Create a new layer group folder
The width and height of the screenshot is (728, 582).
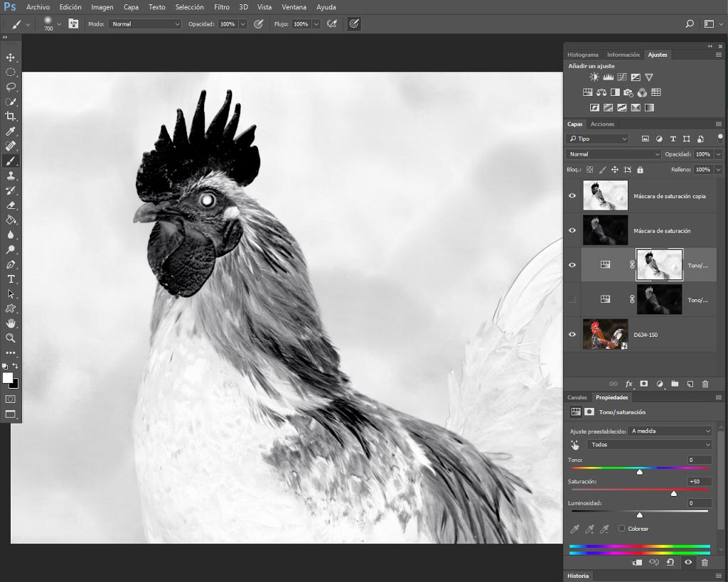675,384
